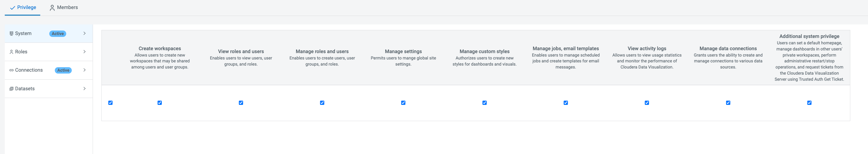Click the checkmark icon on Privilege tab
The image size is (868, 154).
pyautogui.click(x=12, y=8)
